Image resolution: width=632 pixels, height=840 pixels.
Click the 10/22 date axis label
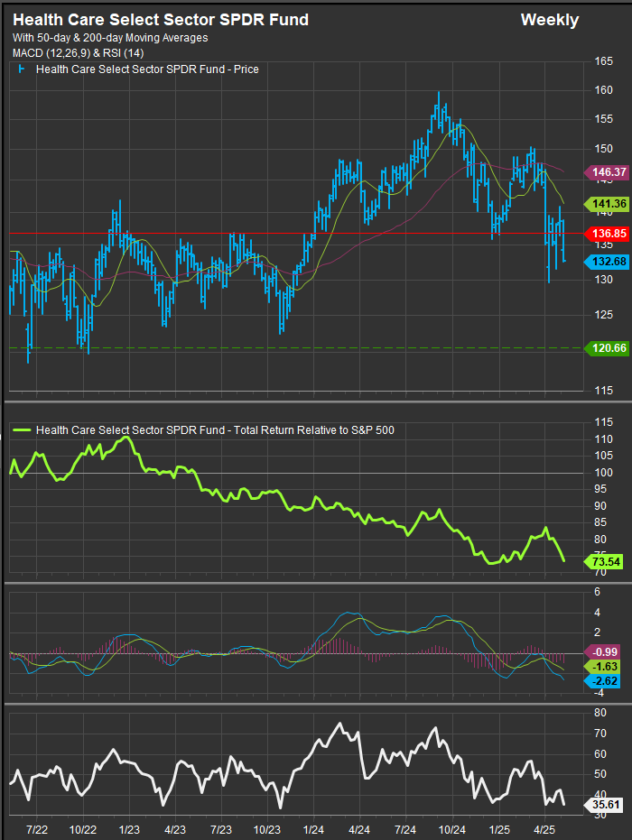tap(83, 830)
